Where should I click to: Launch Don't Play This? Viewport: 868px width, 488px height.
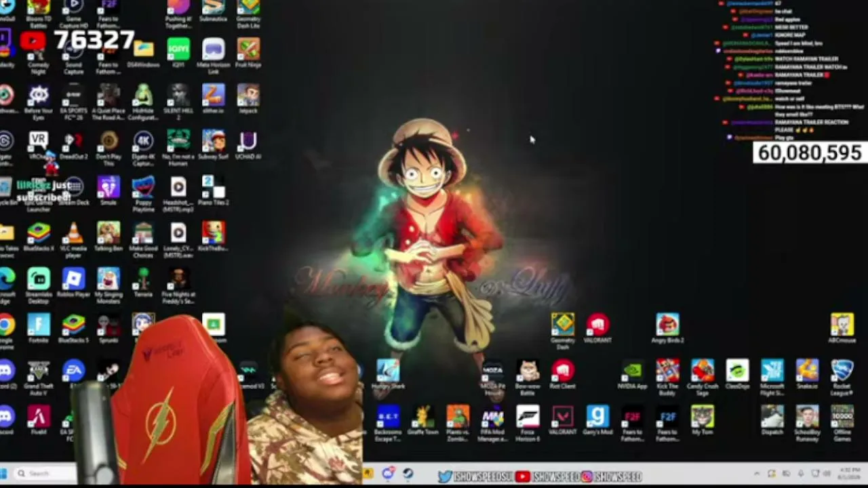pos(108,141)
